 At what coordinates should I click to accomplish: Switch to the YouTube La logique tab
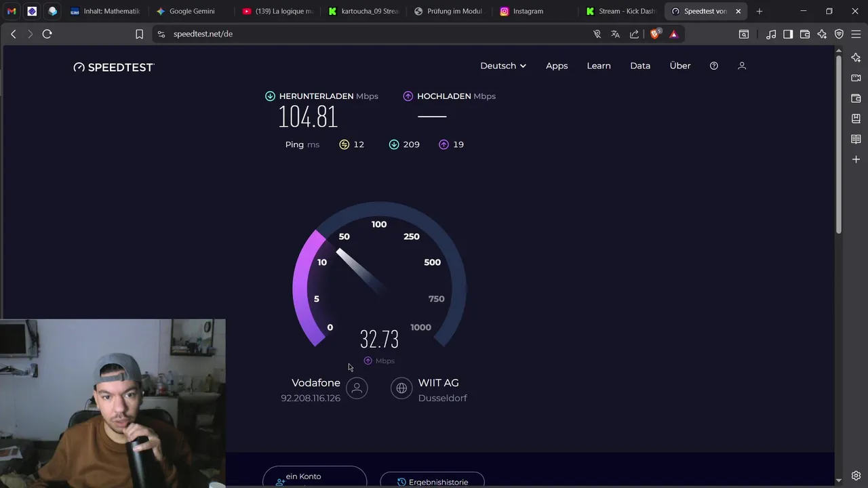tap(277, 12)
